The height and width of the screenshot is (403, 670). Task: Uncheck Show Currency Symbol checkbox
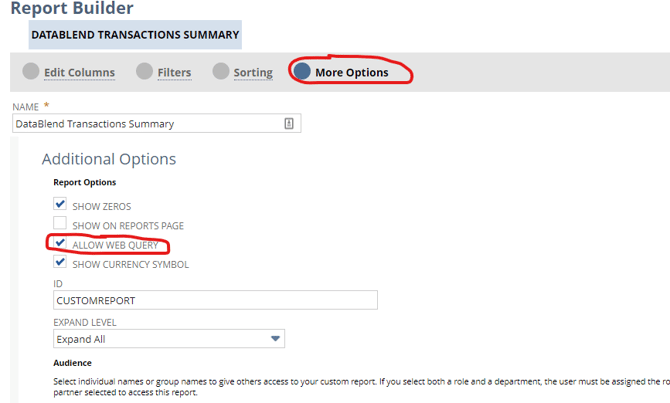pyautogui.click(x=60, y=262)
